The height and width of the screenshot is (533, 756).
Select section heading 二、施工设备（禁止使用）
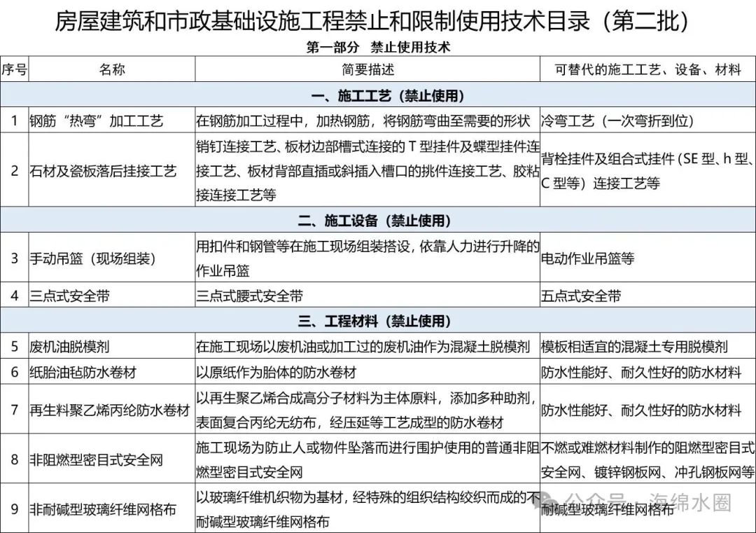(x=374, y=221)
